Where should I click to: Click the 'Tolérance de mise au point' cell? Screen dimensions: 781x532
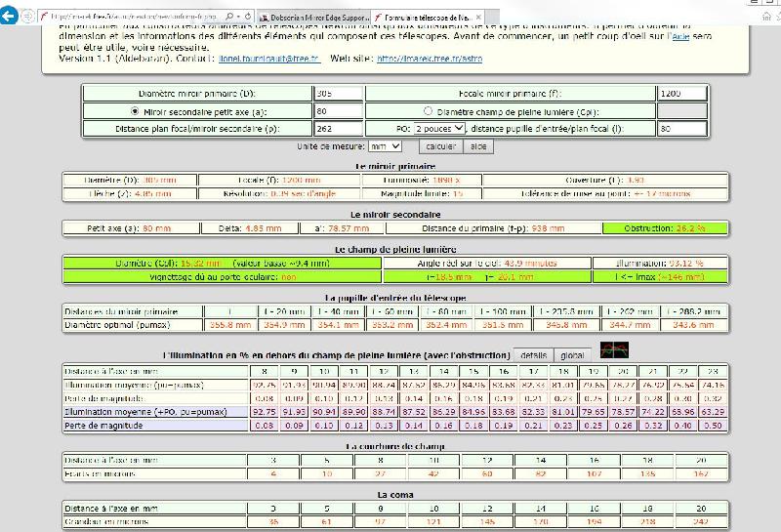pyautogui.click(x=605, y=193)
